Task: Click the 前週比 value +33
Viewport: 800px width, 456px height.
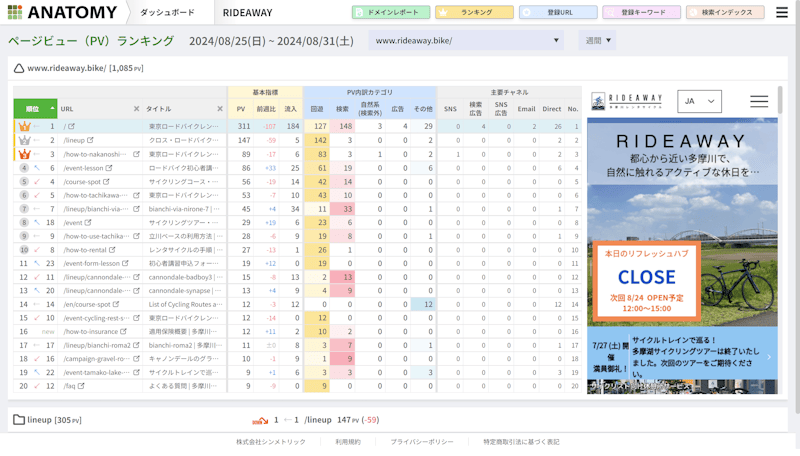Action: 270,168
